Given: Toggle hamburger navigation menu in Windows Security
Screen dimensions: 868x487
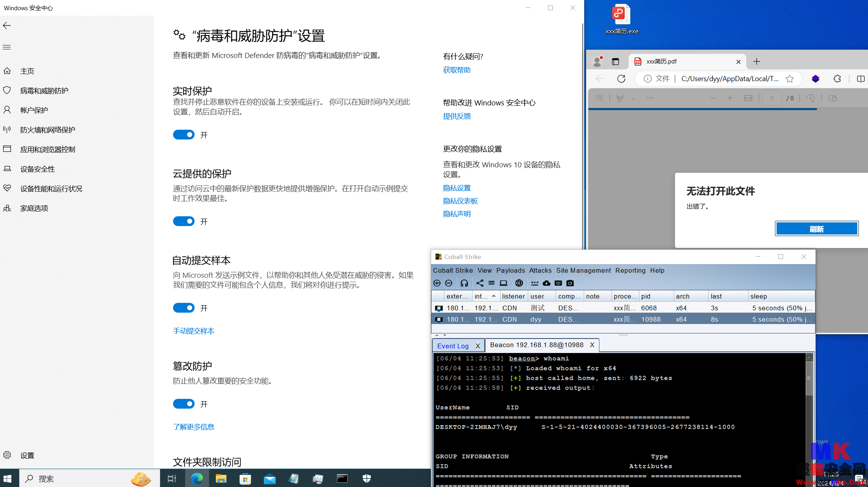Looking at the screenshot, I should point(7,47).
